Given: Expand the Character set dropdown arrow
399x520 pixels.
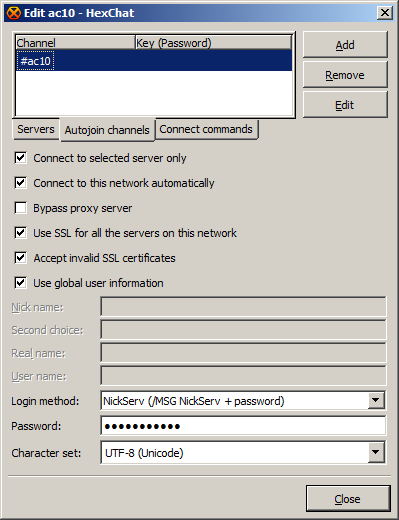Looking at the screenshot, I should [376, 452].
